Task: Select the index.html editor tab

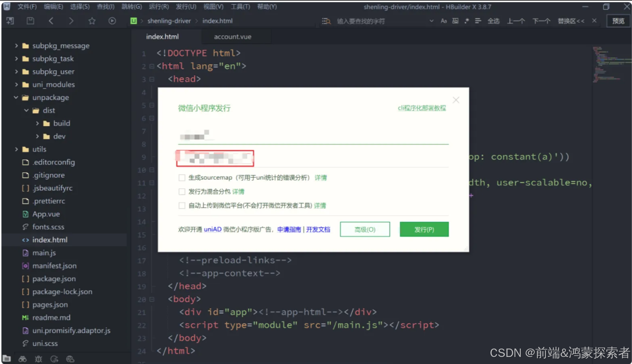Action: click(x=163, y=37)
